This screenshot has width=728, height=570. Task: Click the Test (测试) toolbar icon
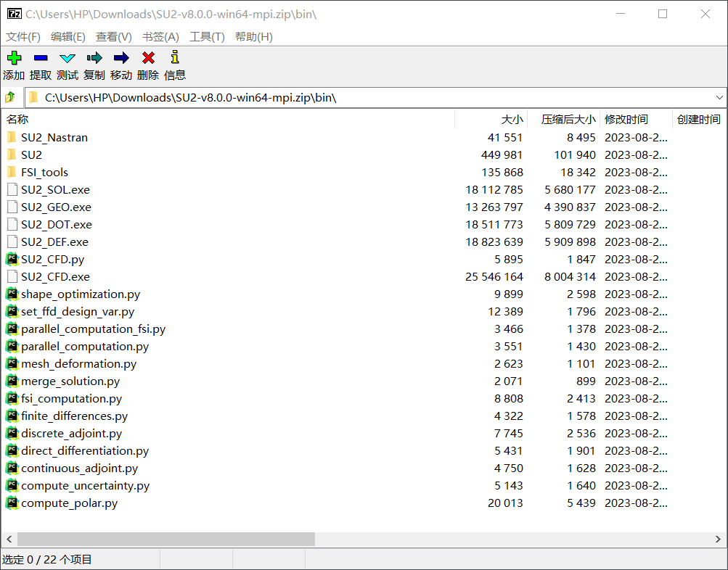[68, 59]
